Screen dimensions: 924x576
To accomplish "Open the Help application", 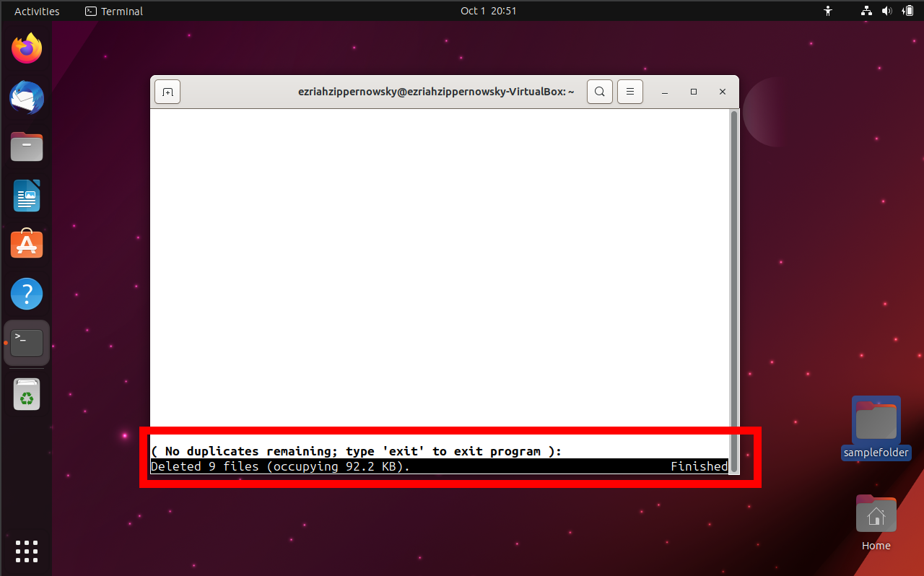I will [x=26, y=294].
